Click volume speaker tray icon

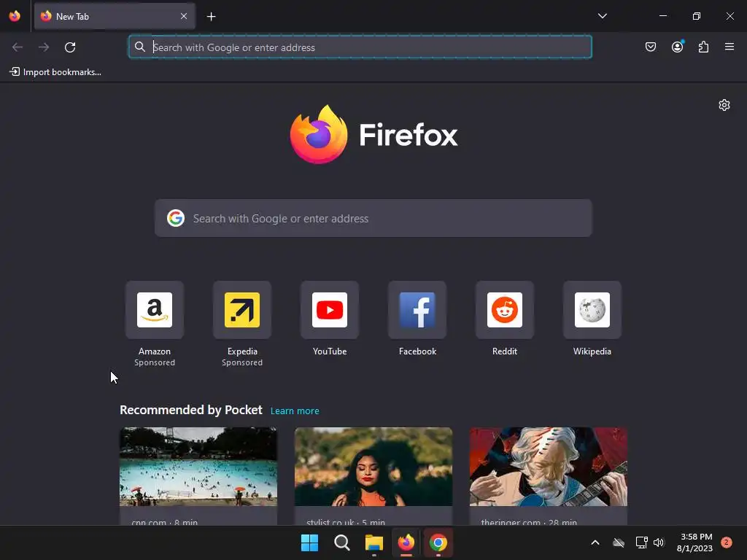659,542
